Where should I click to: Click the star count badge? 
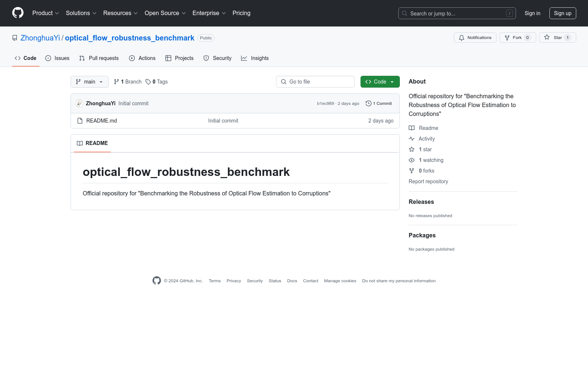coord(567,38)
